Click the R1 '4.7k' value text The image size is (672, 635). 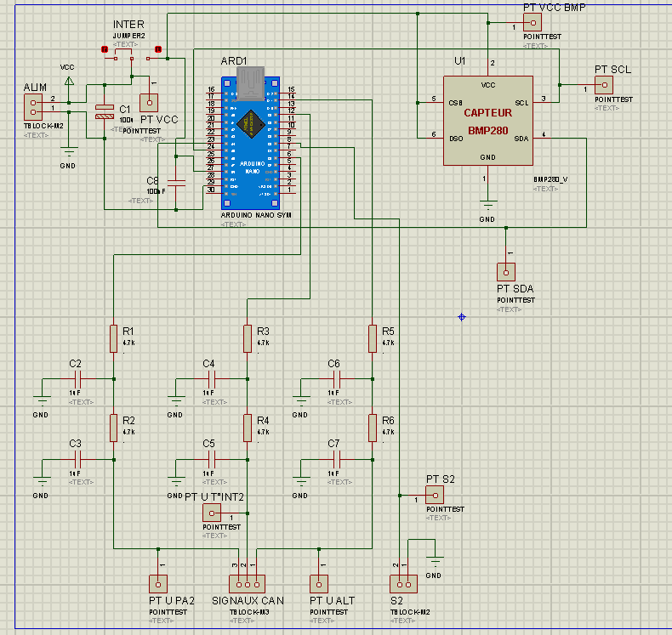(129, 343)
